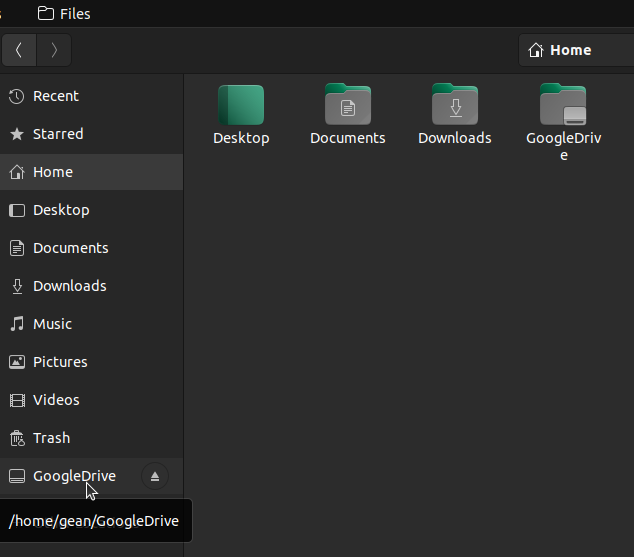Click the star icon beside Starred
This screenshot has height=557, width=634.
pyautogui.click(x=16, y=134)
